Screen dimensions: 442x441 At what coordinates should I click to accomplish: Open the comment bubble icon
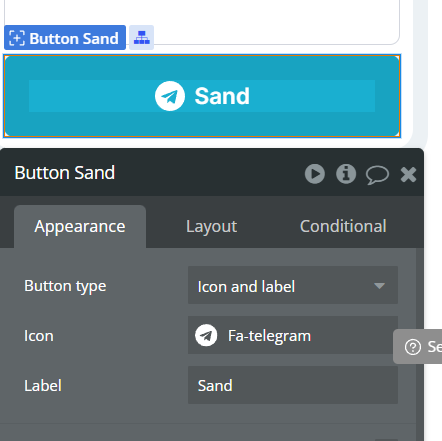pyautogui.click(x=377, y=174)
